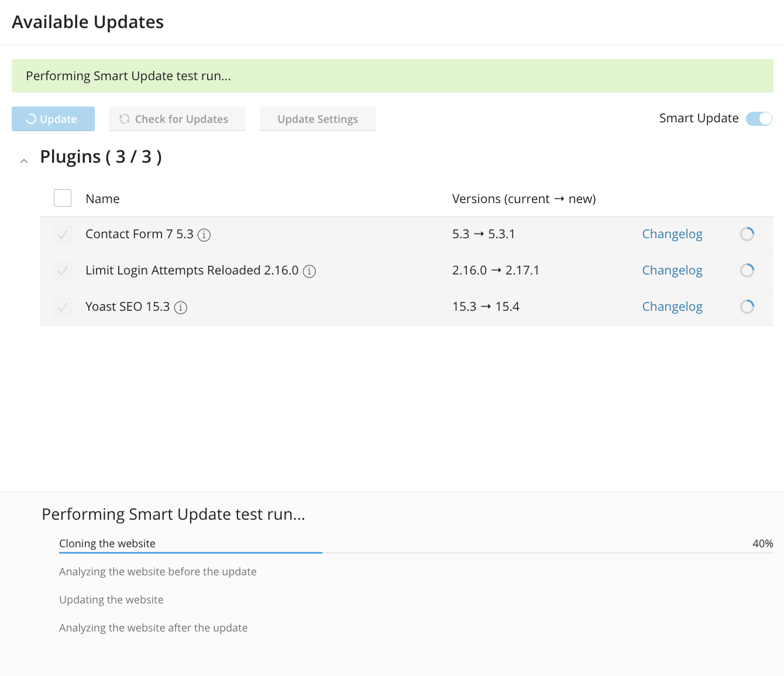Click the info icon beside Yoast SEO 15.3

(181, 307)
